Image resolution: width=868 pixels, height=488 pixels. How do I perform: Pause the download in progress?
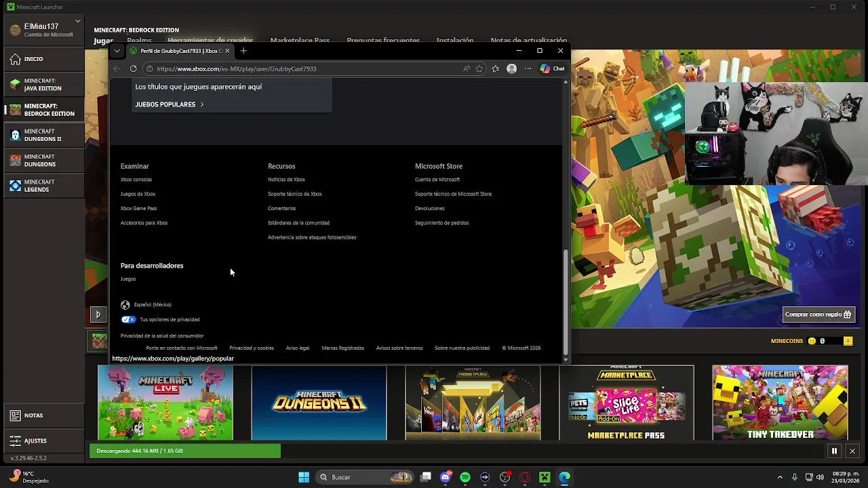click(x=834, y=451)
